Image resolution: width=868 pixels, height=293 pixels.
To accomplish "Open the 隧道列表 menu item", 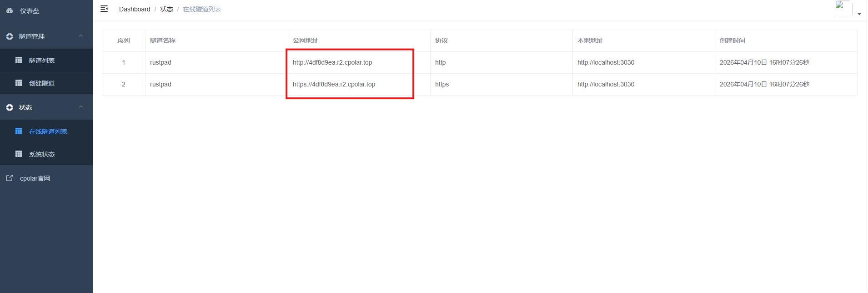I will point(42,61).
